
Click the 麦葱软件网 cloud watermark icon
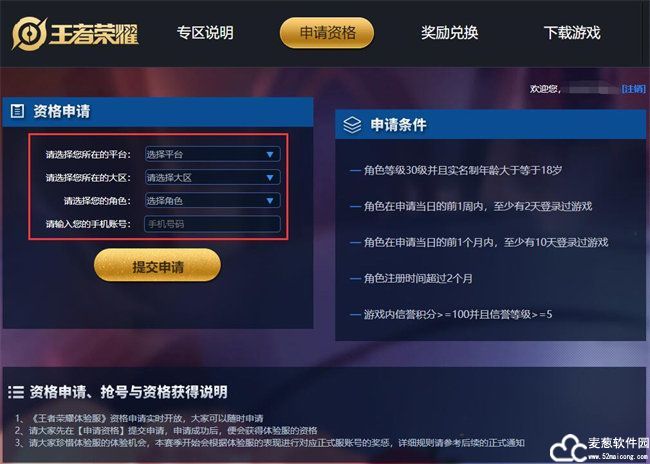(568, 448)
